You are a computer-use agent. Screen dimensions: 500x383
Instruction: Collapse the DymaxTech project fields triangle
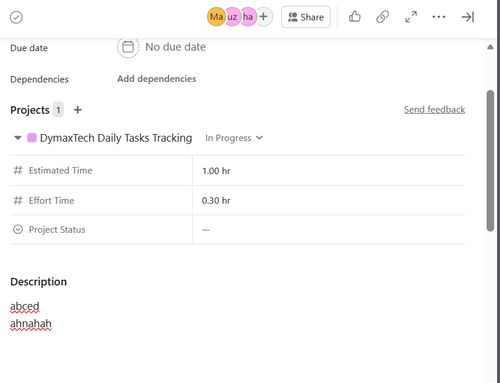18,138
